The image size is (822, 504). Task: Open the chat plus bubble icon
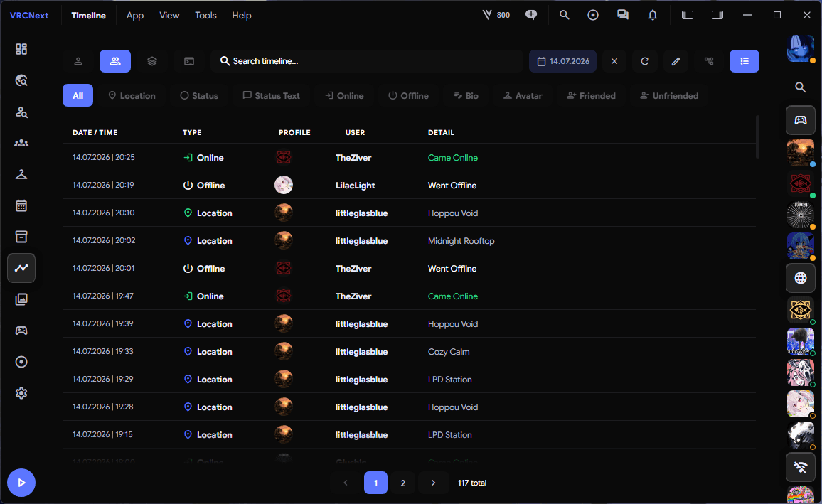pos(531,15)
